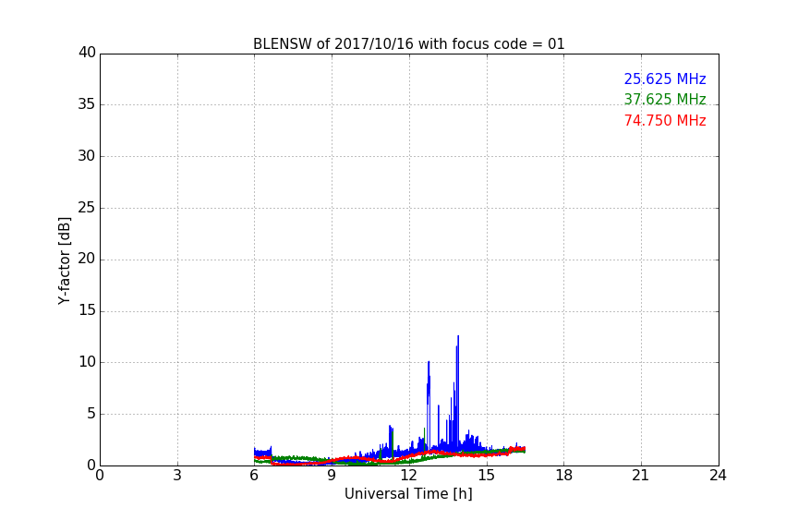This screenshot has width=798, height=532.
Task: Click the Universal Time [h] axis label
Action: (408, 494)
